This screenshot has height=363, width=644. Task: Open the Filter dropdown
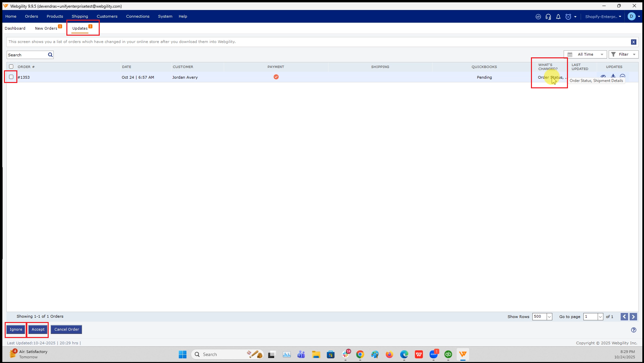pos(623,54)
